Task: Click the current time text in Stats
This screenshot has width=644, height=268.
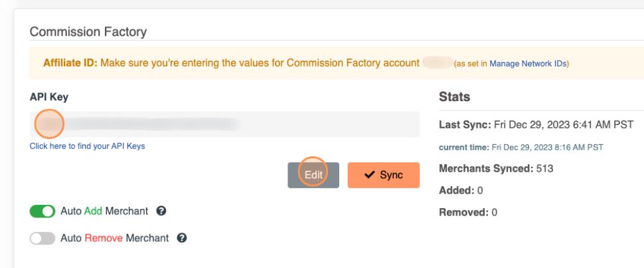Action: pos(521,147)
